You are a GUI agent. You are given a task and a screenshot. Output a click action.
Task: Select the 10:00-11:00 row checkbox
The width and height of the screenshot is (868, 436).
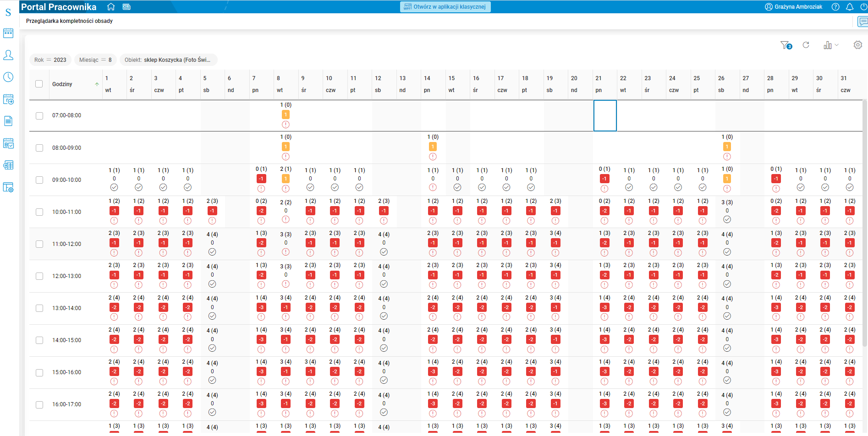tap(39, 212)
